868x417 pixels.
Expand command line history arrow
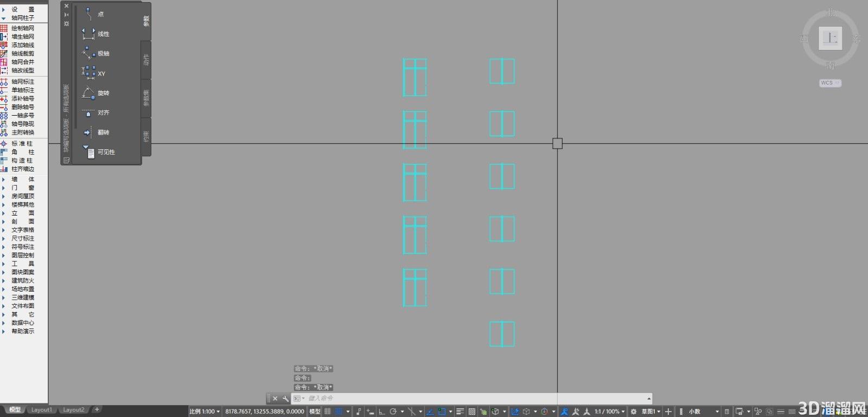coord(648,399)
